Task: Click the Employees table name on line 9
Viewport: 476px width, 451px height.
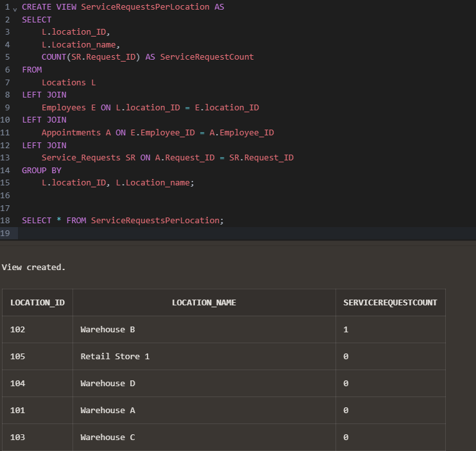Action: point(64,108)
